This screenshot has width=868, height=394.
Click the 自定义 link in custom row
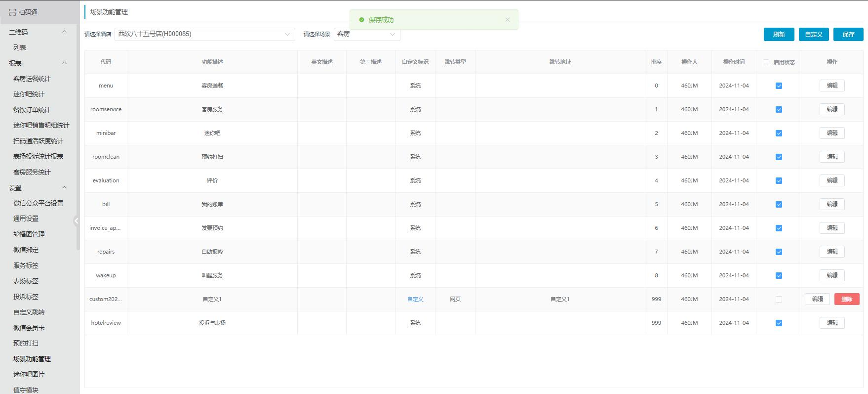tap(415, 299)
